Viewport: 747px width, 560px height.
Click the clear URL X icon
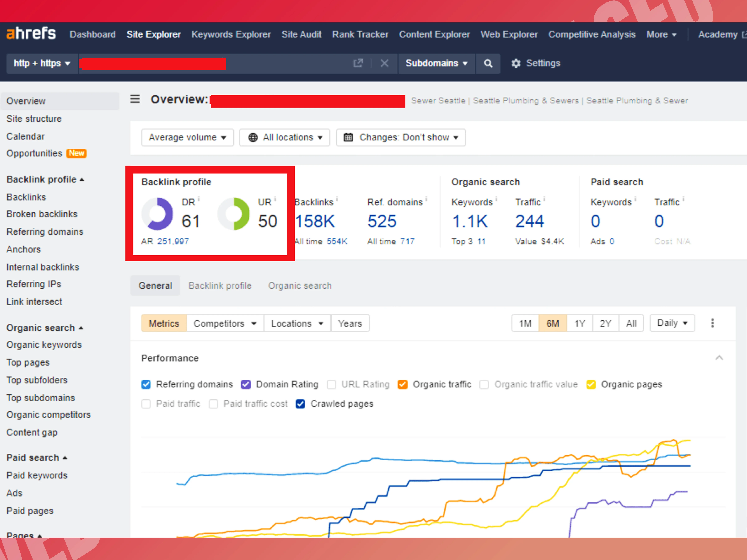[384, 63]
